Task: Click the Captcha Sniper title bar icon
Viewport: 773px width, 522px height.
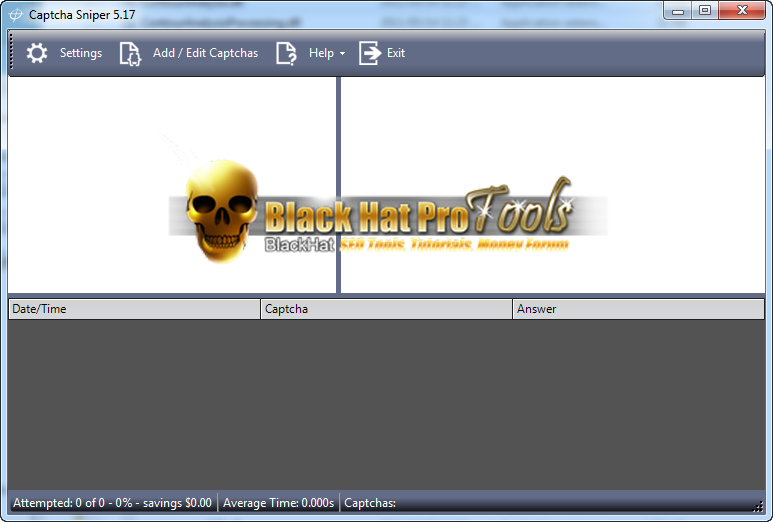Action: (15, 15)
